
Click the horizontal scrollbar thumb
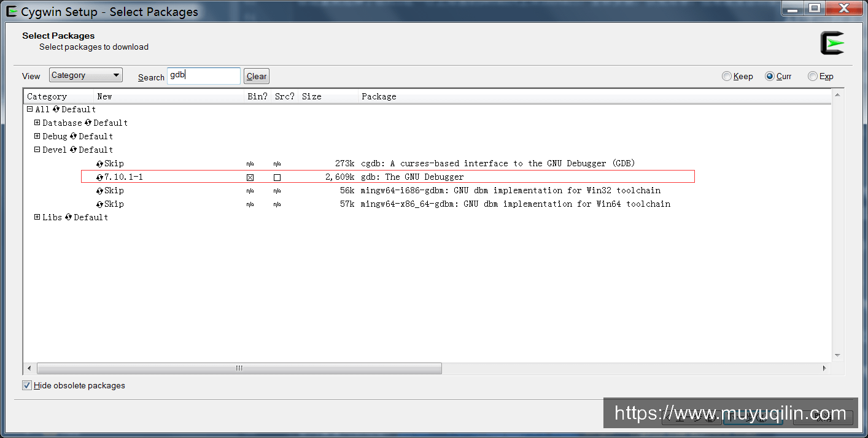click(x=239, y=368)
